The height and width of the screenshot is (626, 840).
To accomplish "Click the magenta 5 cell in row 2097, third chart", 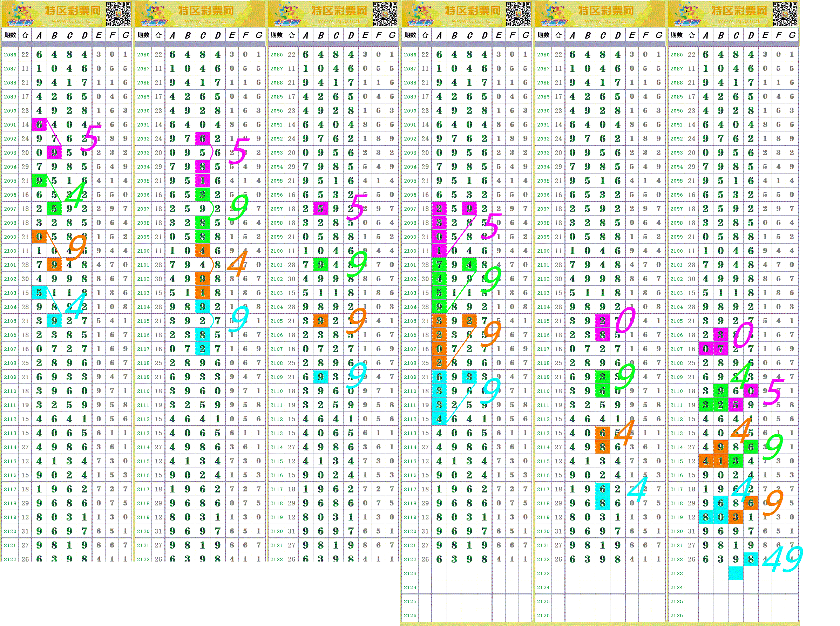I will [x=321, y=209].
